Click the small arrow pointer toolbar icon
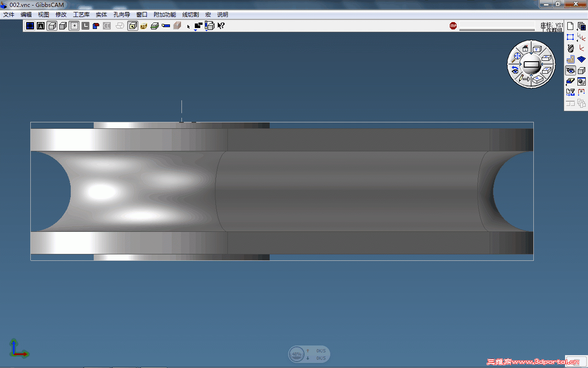This screenshot has width=588, height=368. point(188,26)
